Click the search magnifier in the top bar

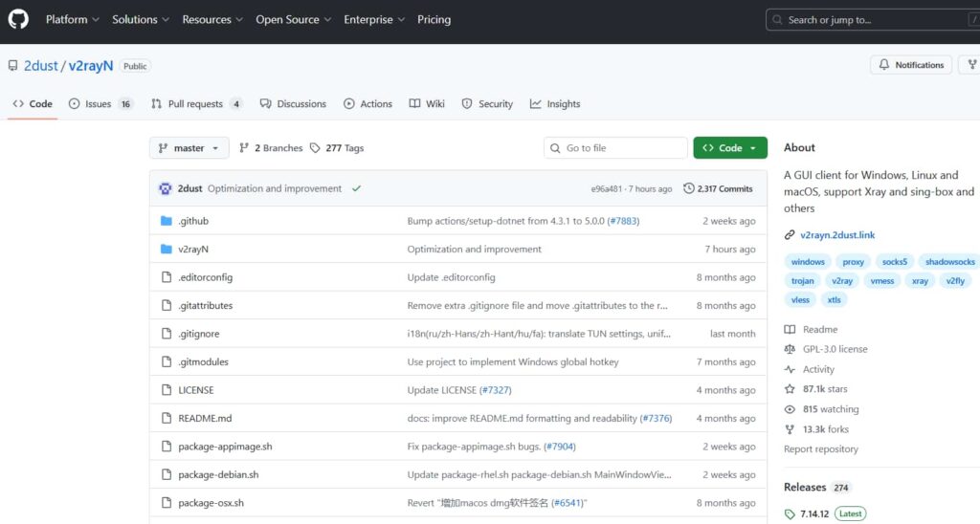[777, 20]
